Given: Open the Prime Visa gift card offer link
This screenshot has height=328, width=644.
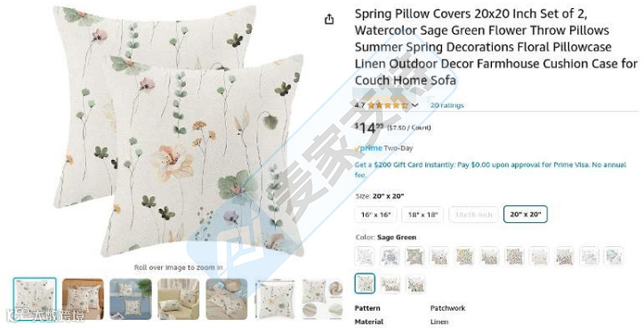Looking at the screenshot, I should 490,170.
